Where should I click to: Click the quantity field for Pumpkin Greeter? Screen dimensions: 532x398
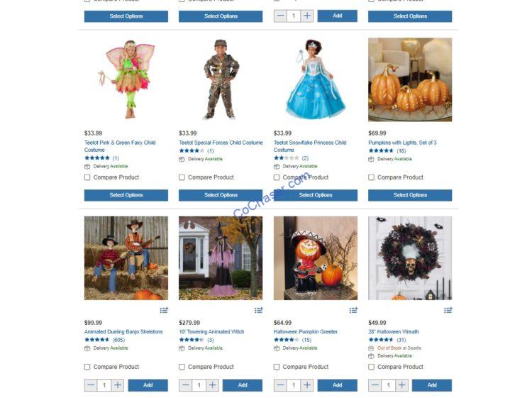click(294, 385)
